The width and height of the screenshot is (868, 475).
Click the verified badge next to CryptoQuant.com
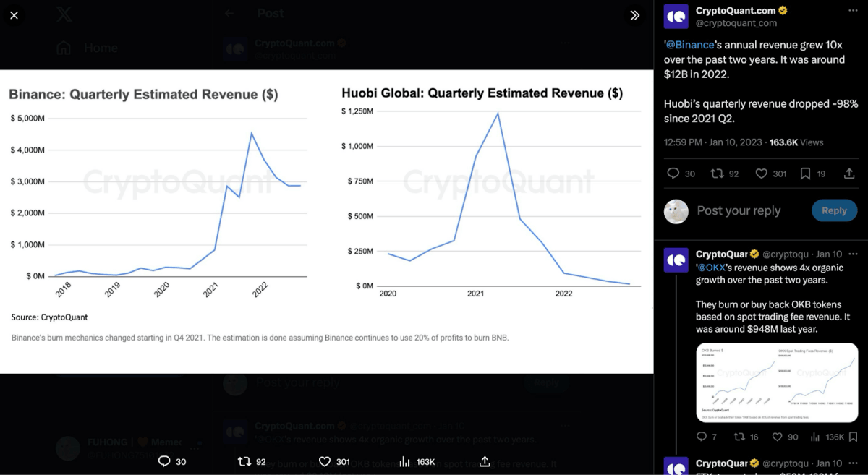click(x=783, y=11)
